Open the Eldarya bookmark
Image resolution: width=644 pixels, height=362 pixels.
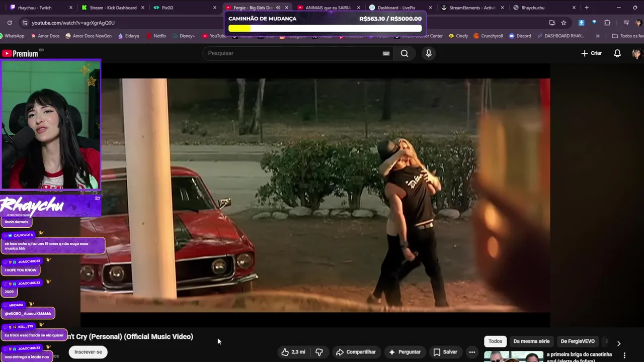(128, 36)
